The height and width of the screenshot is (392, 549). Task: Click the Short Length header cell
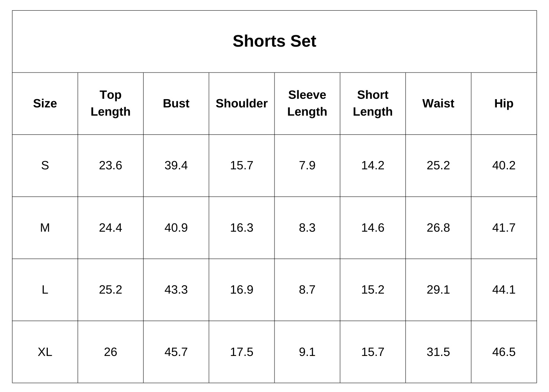coord(373,103)
